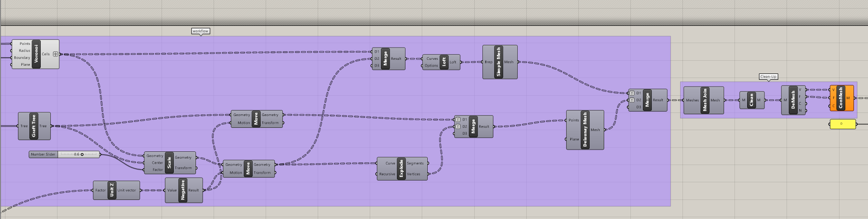Click flatten icon on D2 of Merge feeding Delaunay Mesh
This screenshot has width=868, height=219.
tap(458, 127)
